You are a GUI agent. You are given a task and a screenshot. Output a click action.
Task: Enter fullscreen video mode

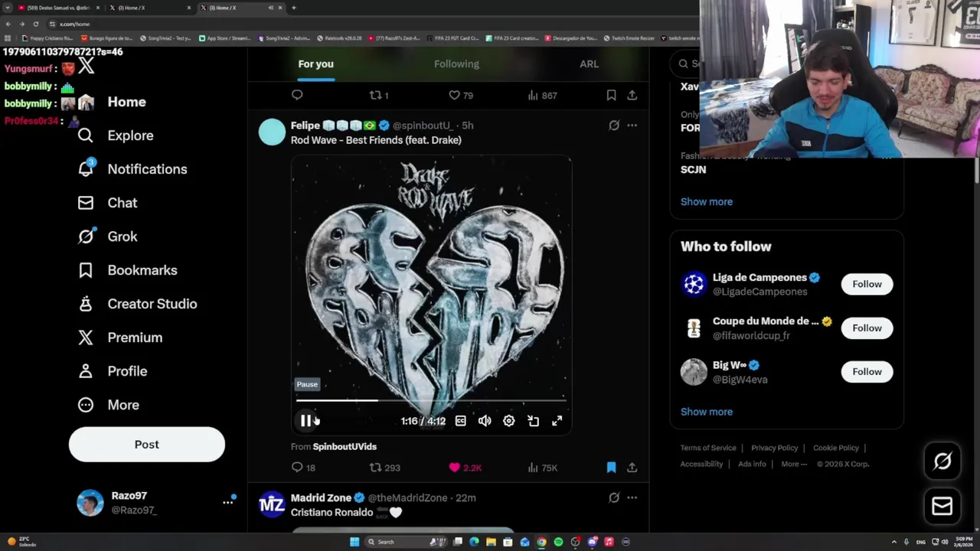pyautogui.click(x=557, y=421)
